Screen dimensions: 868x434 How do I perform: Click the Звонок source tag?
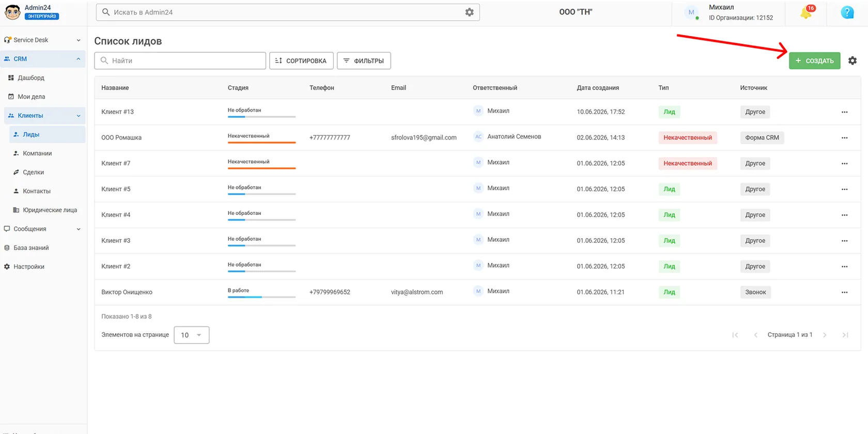pyautogui.click(x=755, y=292)
